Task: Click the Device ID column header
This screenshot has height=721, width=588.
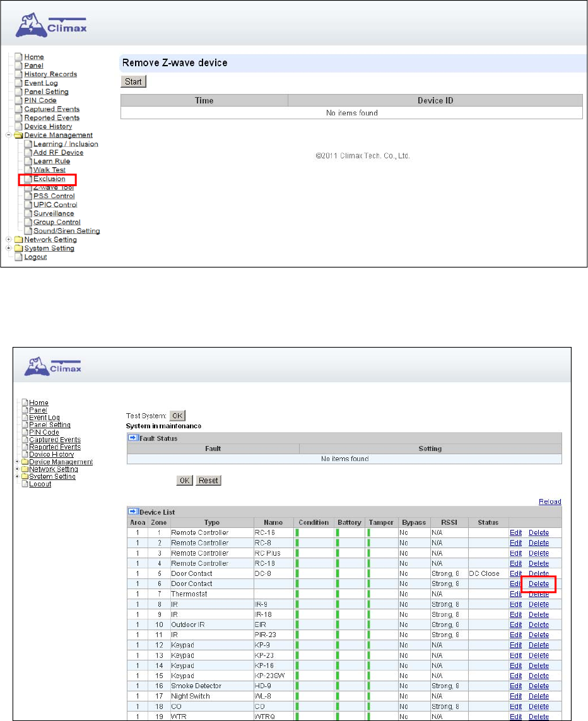Action: pos(435,100)
